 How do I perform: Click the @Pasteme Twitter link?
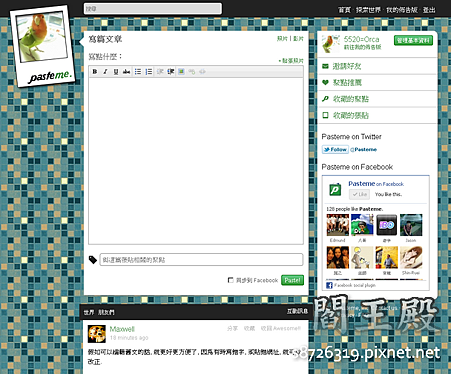[364, 150]
